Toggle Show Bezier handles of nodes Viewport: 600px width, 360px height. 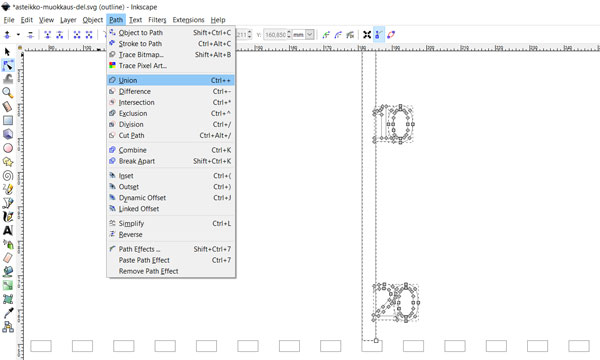pyautogui.click(x=379, y=35)
